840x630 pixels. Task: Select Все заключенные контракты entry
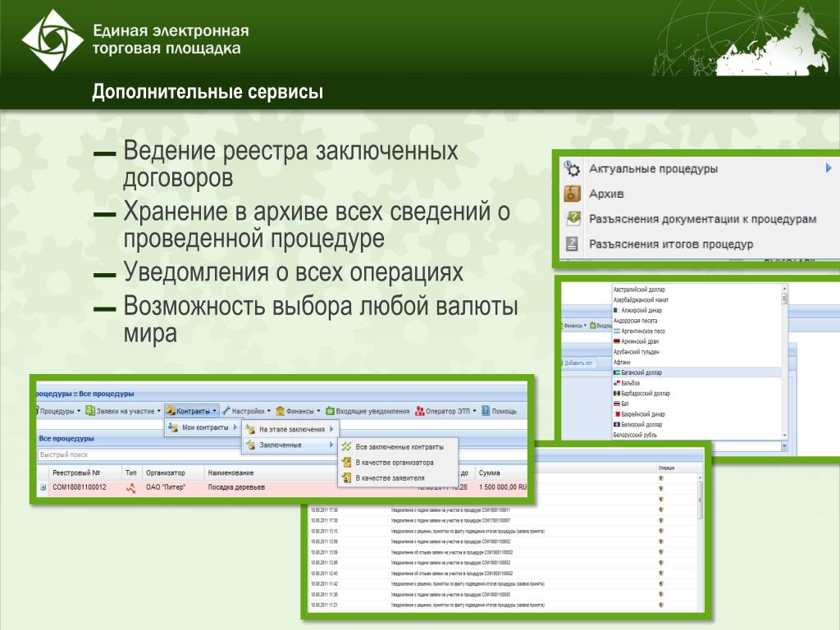tap(398, 446)
